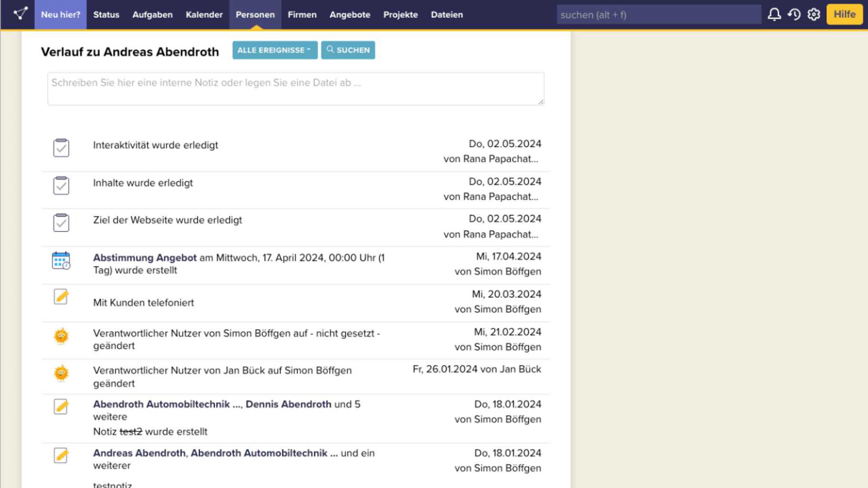Open the Neu hier? menu

coord(61,15)
